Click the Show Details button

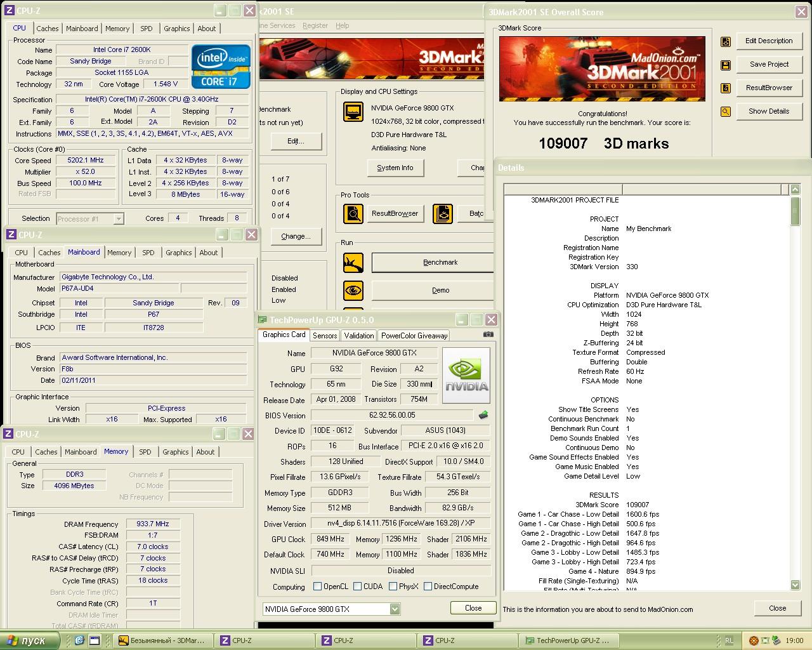[x=769, y=112]
